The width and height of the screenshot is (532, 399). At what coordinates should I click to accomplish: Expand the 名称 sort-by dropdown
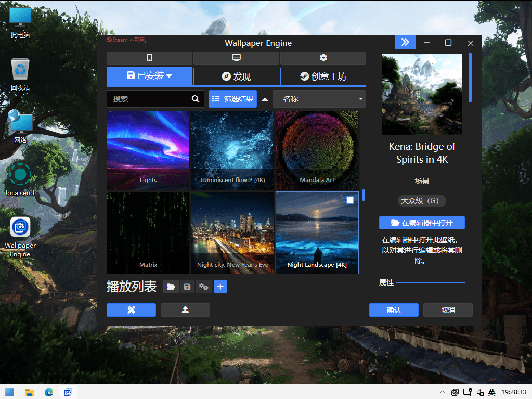coord(319,99)
